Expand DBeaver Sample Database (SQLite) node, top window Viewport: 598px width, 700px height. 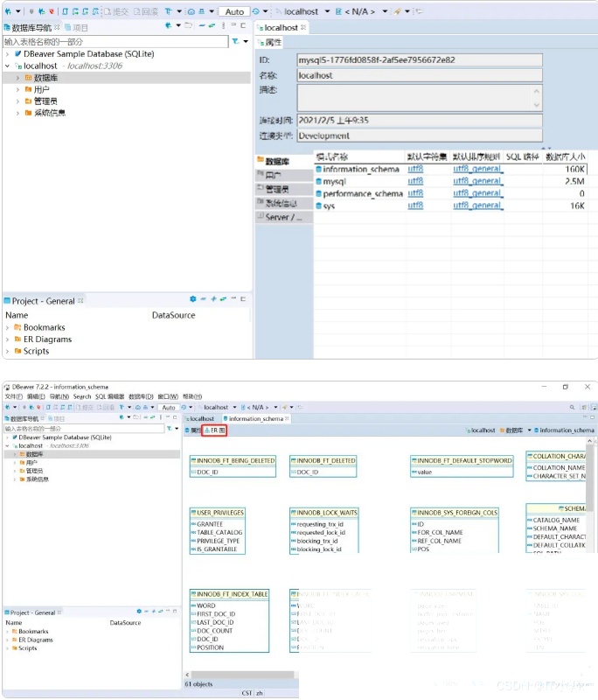click(x=7, y=54)
